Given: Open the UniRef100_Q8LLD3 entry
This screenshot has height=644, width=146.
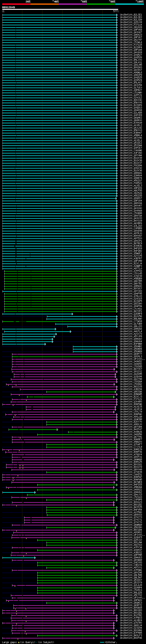Looking at the screenshot, I should [x=131, y=326].
